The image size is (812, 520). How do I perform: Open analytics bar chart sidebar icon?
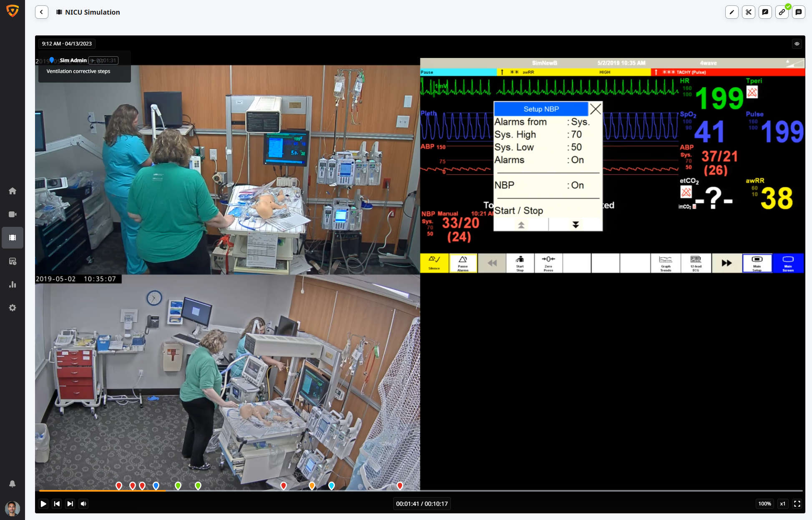13,284
